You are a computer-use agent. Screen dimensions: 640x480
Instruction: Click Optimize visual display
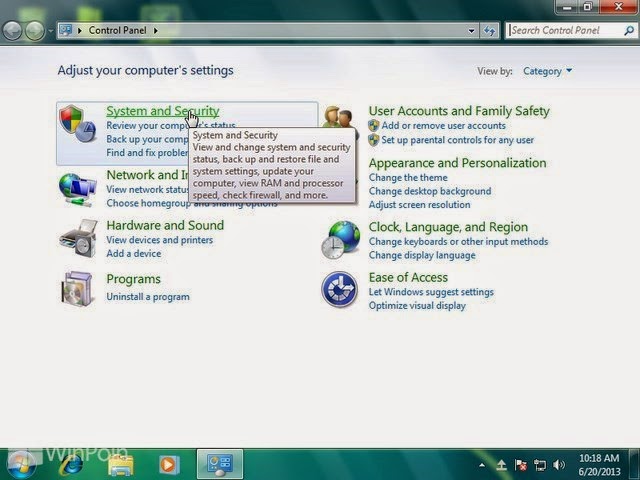(x=417, y=306)
